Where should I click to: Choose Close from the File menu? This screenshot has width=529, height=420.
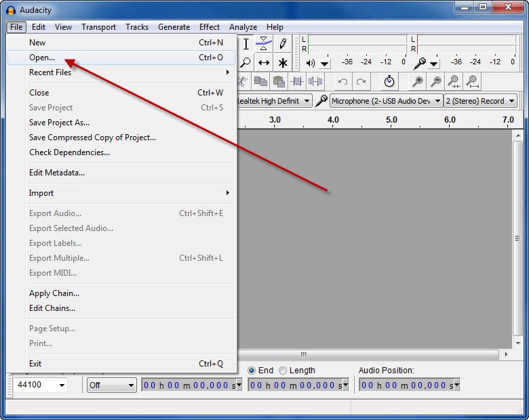pos(121,93)
